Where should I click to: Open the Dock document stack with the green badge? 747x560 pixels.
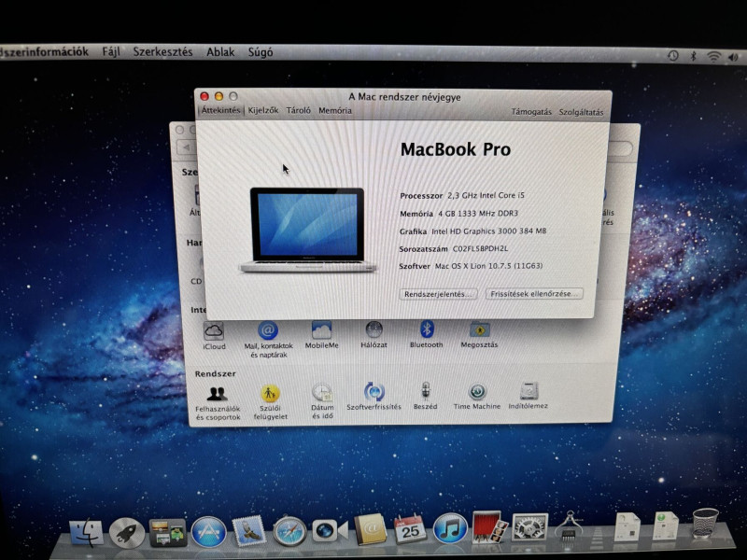point(665,525)
